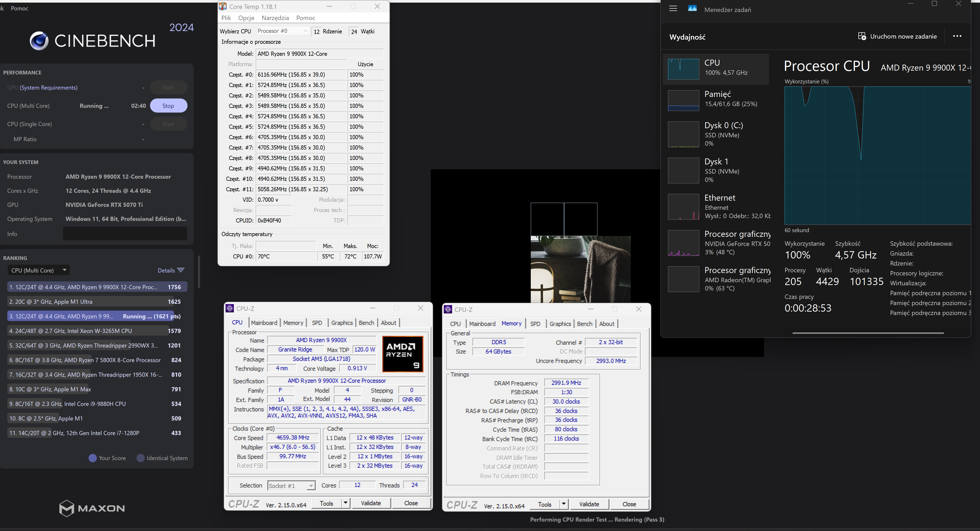Switch to Bench tab in CPU-Z Memory window
Image resolution: width=980 pixels, height=531 pixels.
(x=585, y=324)
